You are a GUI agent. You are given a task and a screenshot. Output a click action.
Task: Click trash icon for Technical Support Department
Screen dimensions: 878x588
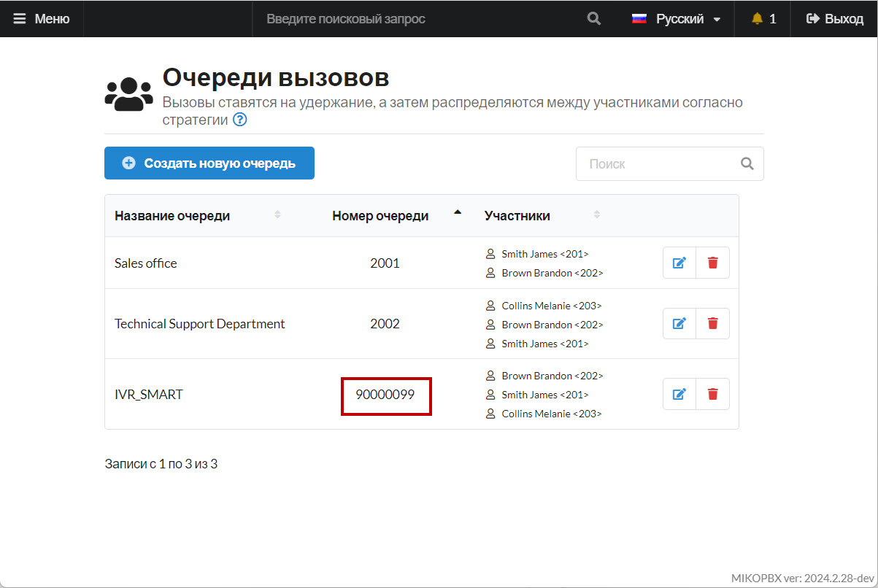713,323
